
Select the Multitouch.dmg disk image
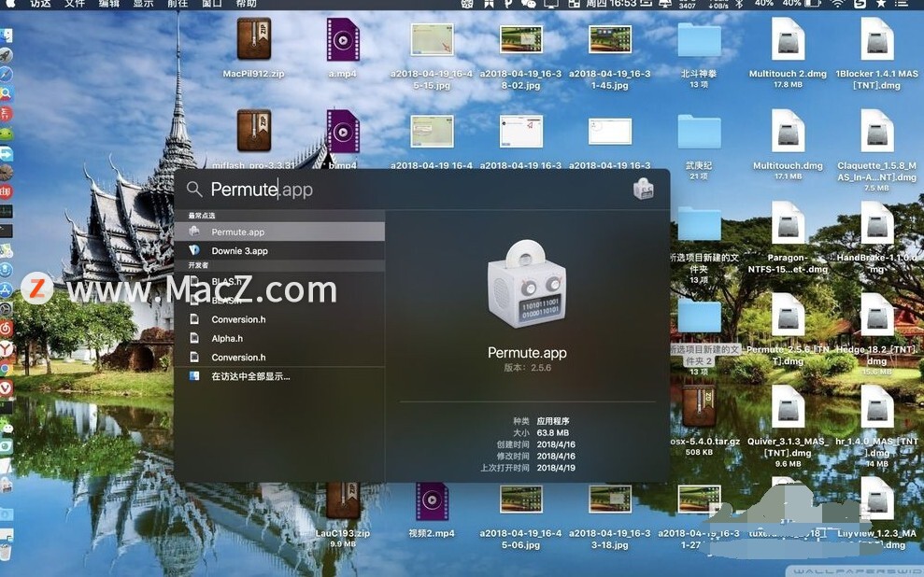point(788,131)
